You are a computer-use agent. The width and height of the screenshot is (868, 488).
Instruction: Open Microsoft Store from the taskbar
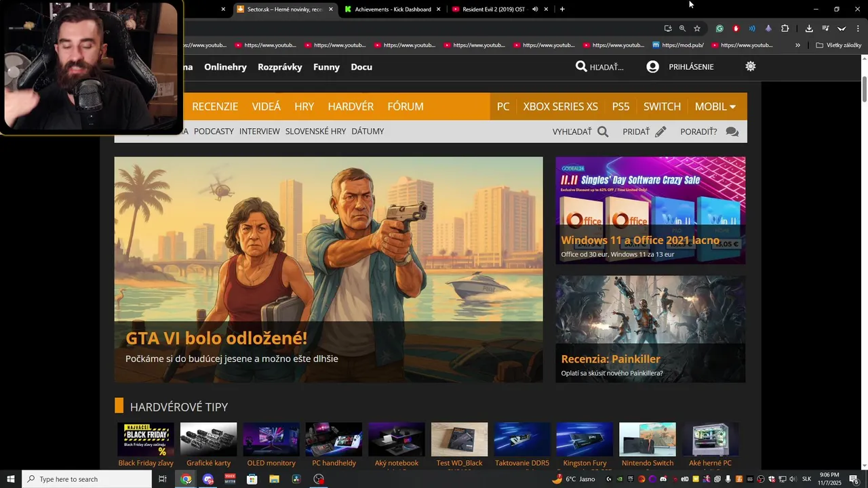coord(252,479)
